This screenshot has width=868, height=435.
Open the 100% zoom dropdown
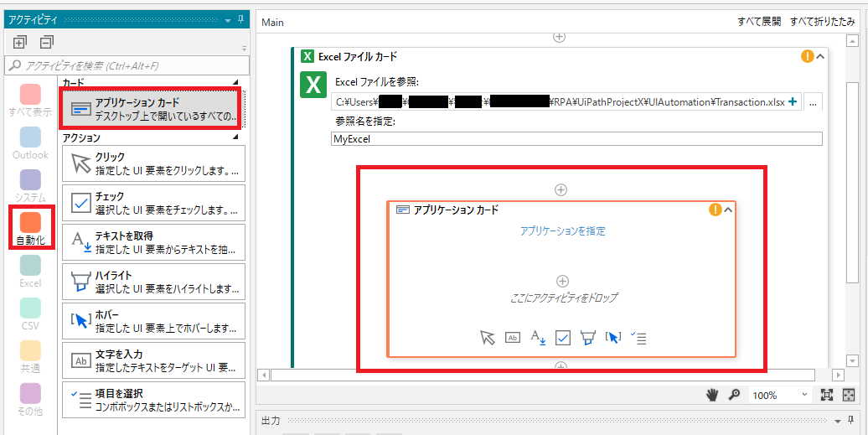[x=804, y=395]
